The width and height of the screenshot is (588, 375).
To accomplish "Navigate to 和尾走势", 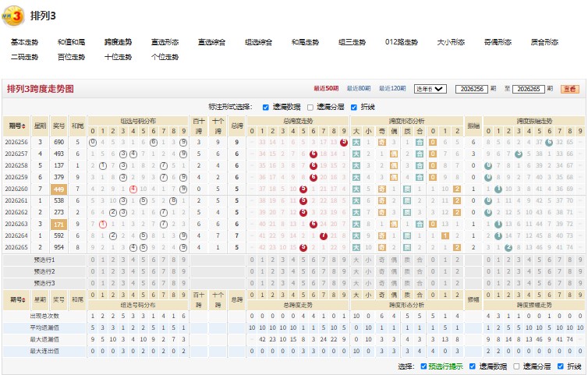I will point(305,42).
